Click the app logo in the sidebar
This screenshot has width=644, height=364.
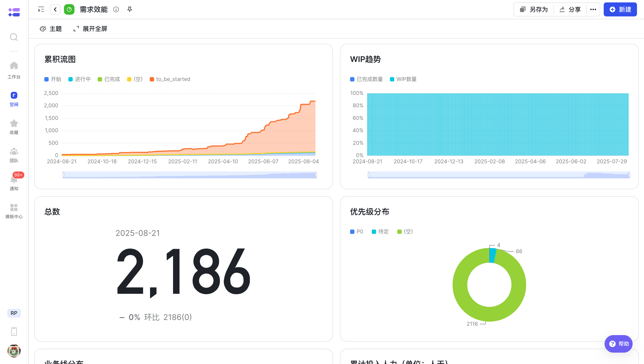pyautogui.click(x=14, y=12)
